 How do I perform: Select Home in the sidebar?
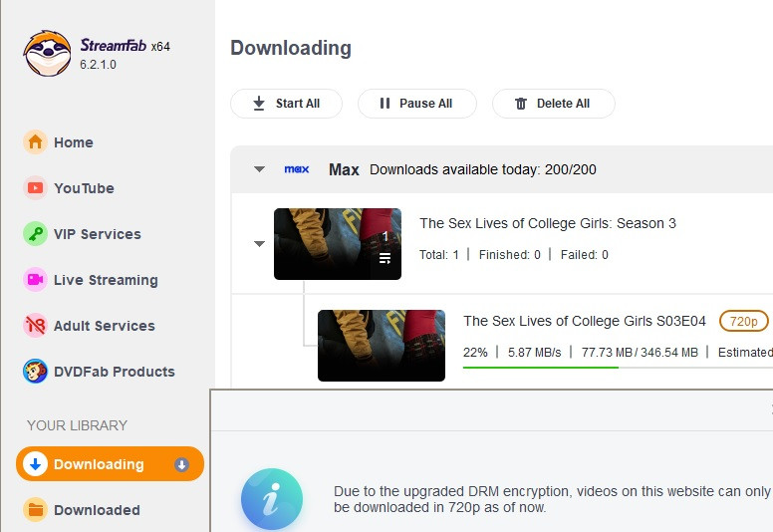tap(74, 142)
